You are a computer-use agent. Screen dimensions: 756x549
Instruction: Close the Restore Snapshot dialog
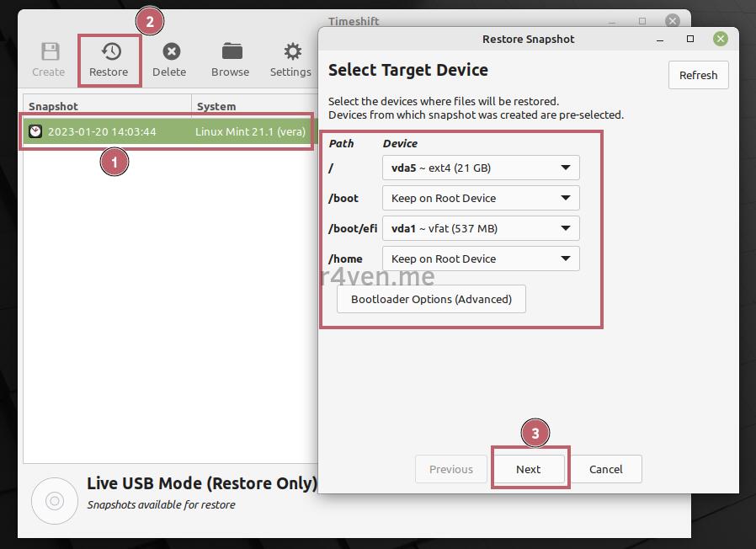pyautogui.click(x=721, y=39)
